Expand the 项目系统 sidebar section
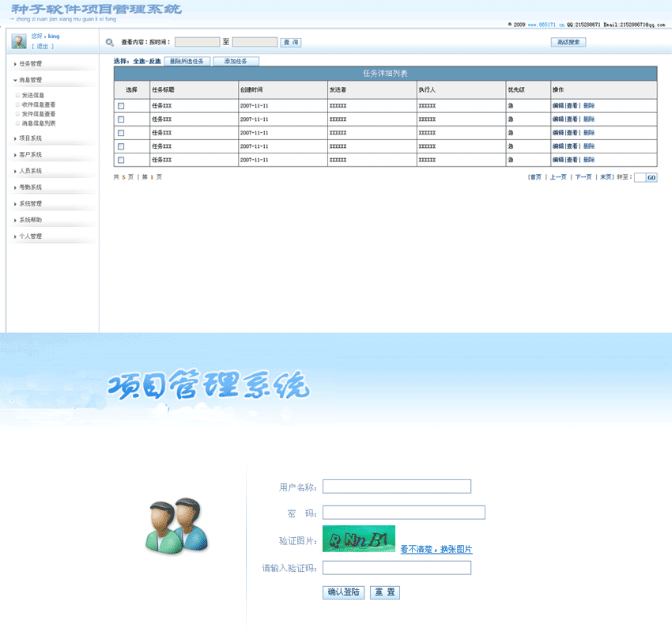 [x=30, y=138]
